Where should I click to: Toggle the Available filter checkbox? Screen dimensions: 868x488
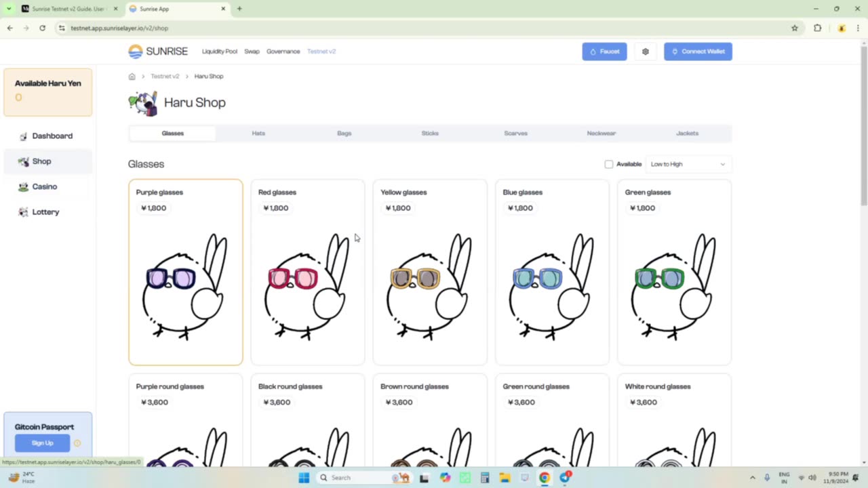609,164
